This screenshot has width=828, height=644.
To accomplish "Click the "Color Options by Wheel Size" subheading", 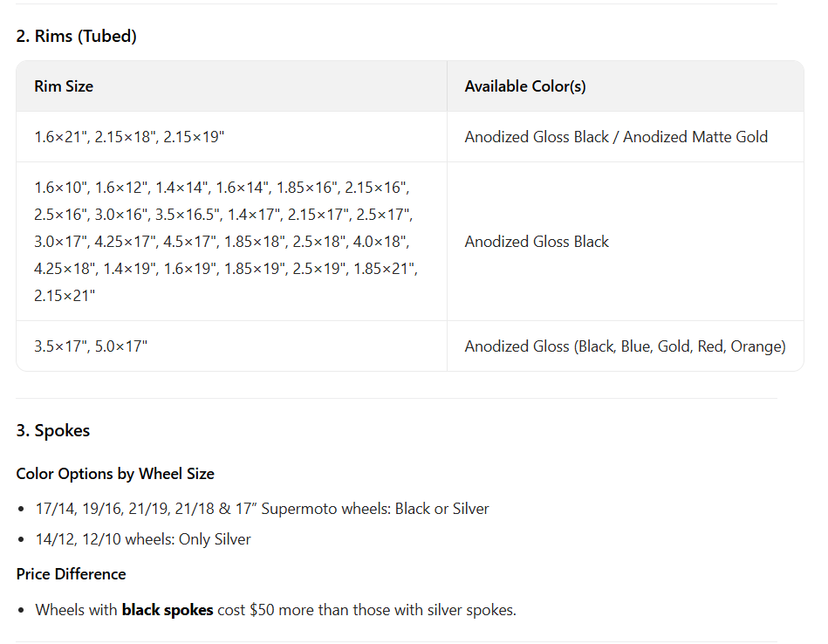I will tap(115, 474).
